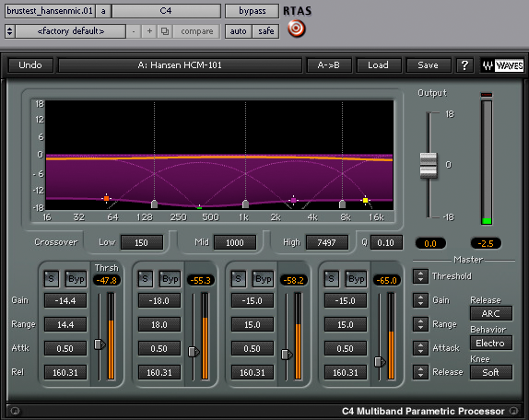Click band 3 threshold slider handle
The width and height of the screenshot is (529, 420).
click(287, 355)
